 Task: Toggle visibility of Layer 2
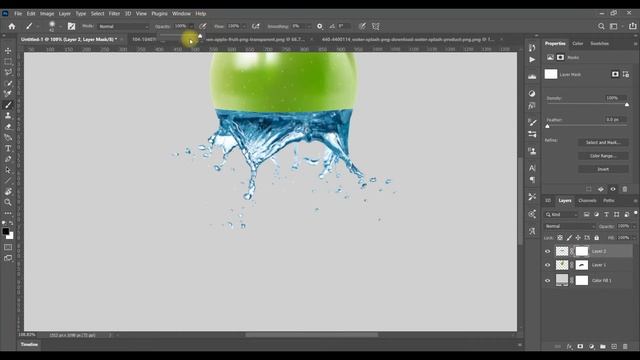548,251
